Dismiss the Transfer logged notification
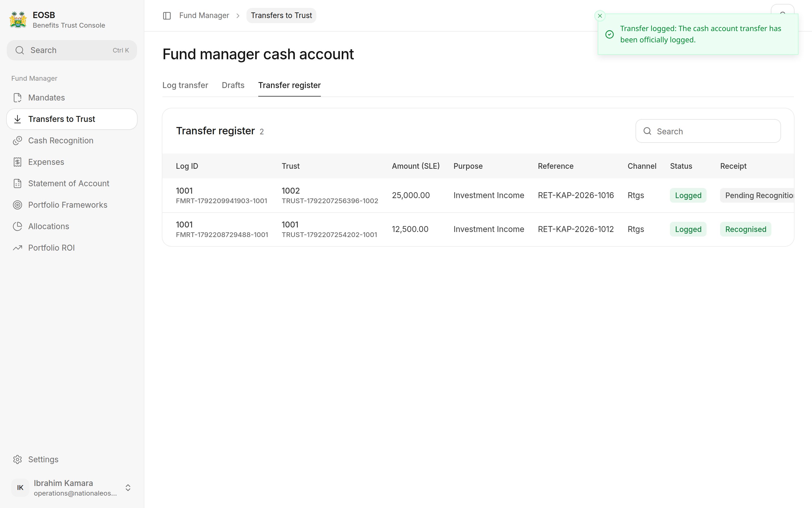Screen dimensions: 812x508 coord(600,16)
